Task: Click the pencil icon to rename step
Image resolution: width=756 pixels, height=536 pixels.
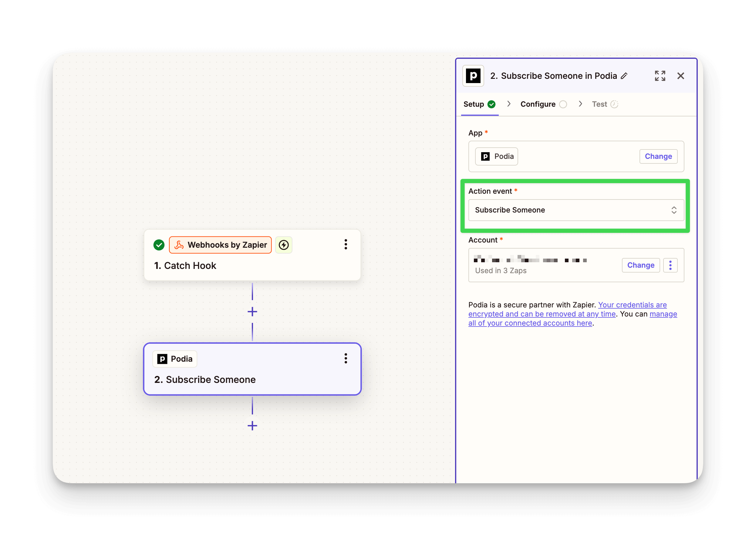Action: (x=624, y=76)
